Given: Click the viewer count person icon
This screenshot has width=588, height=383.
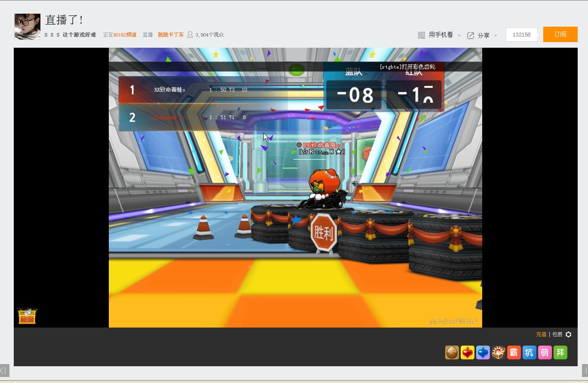Looking at the screenshot, I should [x=190, y=34].
